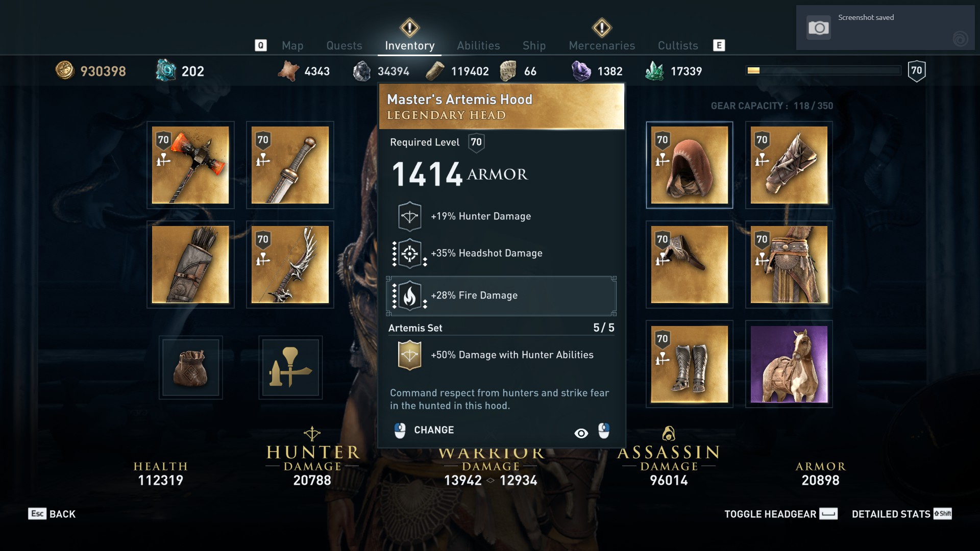
Task: Select the horse mount slot
Action: (789, 364)
